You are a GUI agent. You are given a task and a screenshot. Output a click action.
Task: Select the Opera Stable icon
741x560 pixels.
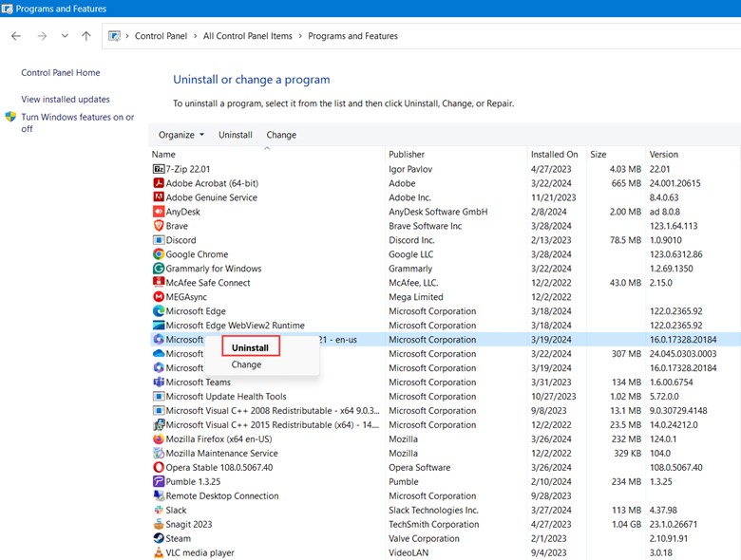[x=159, y=467]
